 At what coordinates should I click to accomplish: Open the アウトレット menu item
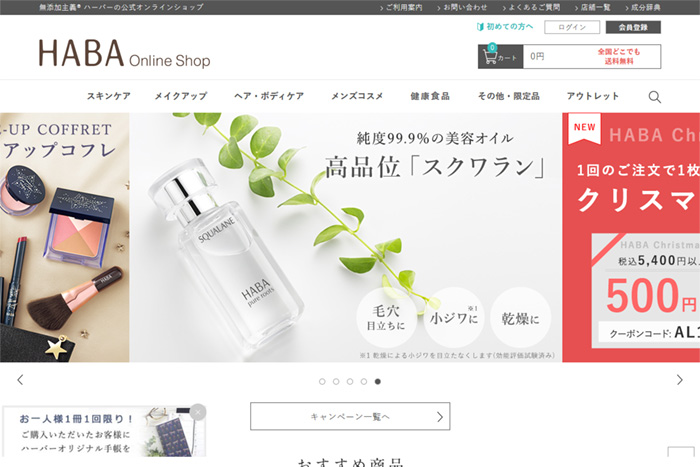[593, 97]
